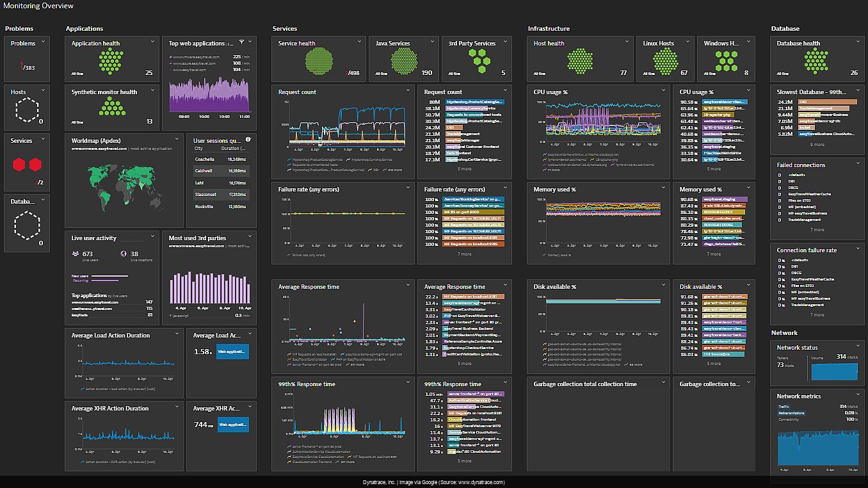Click the red hexagons in the Services problems tile
Screen dimensions: 868x488
pyautogui.click(x=26, y=165)
